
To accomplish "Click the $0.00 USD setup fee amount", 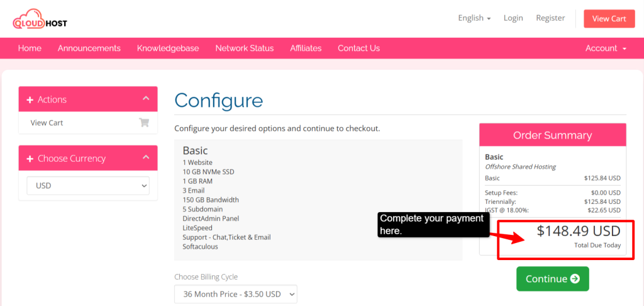I will [606, 193].
